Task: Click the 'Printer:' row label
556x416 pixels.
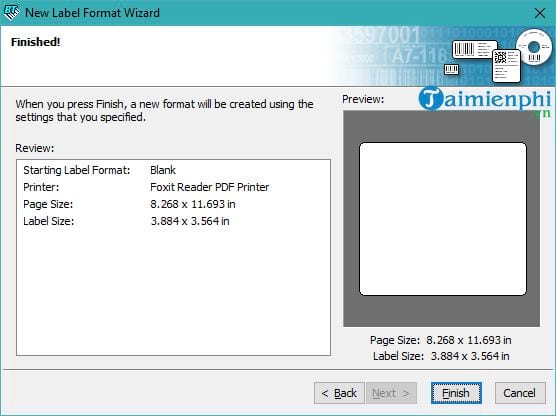Action: coord(41,187)
